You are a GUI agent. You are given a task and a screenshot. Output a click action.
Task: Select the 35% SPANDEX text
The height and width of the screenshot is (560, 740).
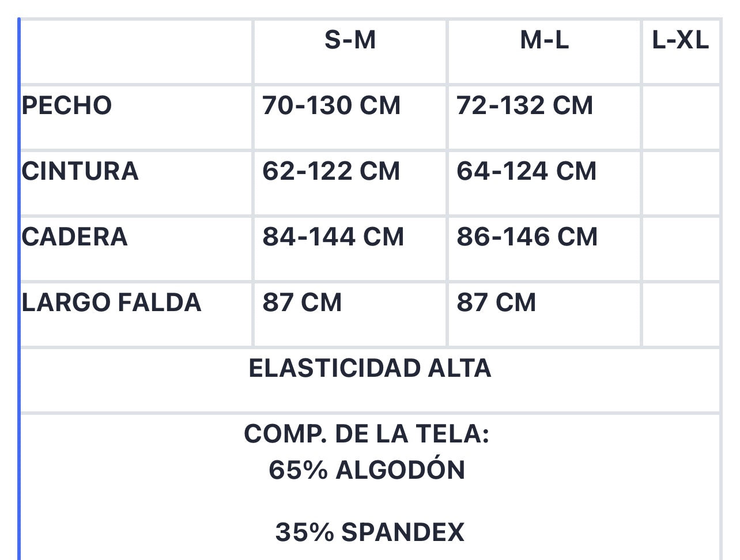369,532
